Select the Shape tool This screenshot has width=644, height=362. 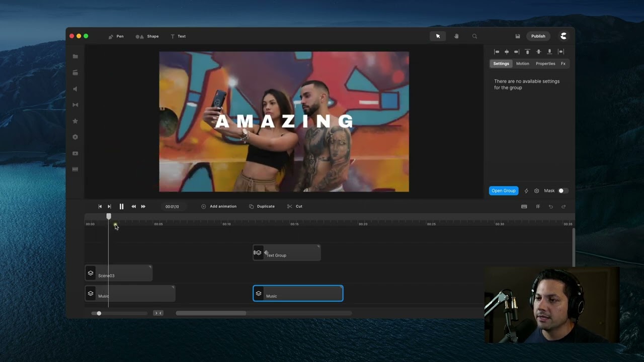(147, 36)
